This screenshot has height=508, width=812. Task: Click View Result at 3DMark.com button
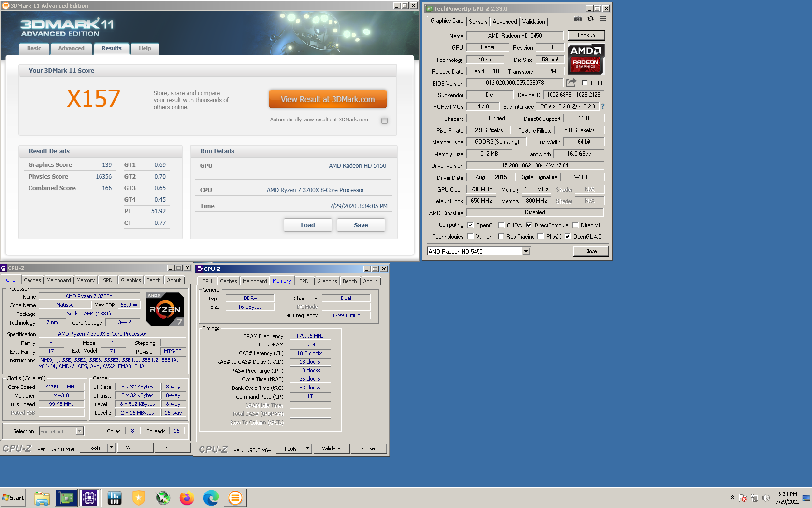coord(328,99)
